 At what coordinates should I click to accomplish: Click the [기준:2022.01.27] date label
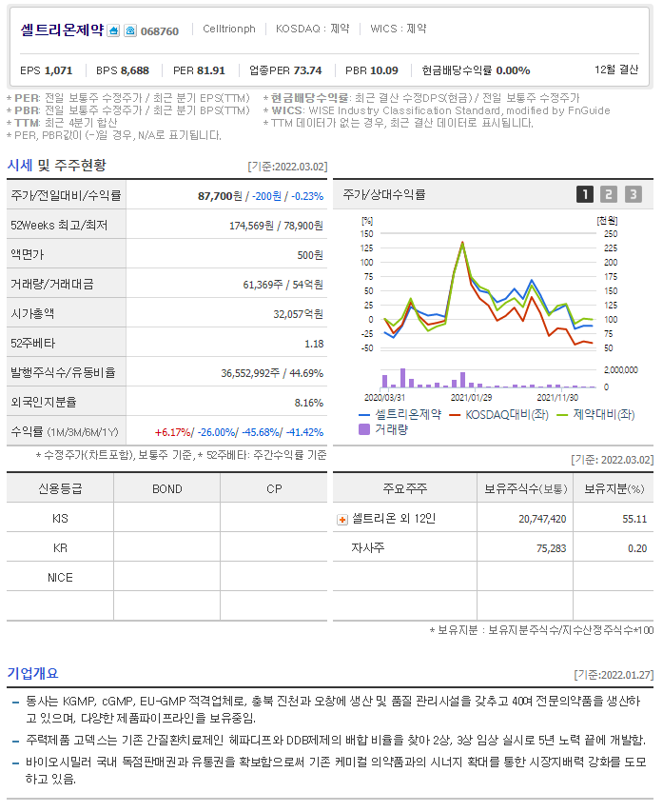614,675
